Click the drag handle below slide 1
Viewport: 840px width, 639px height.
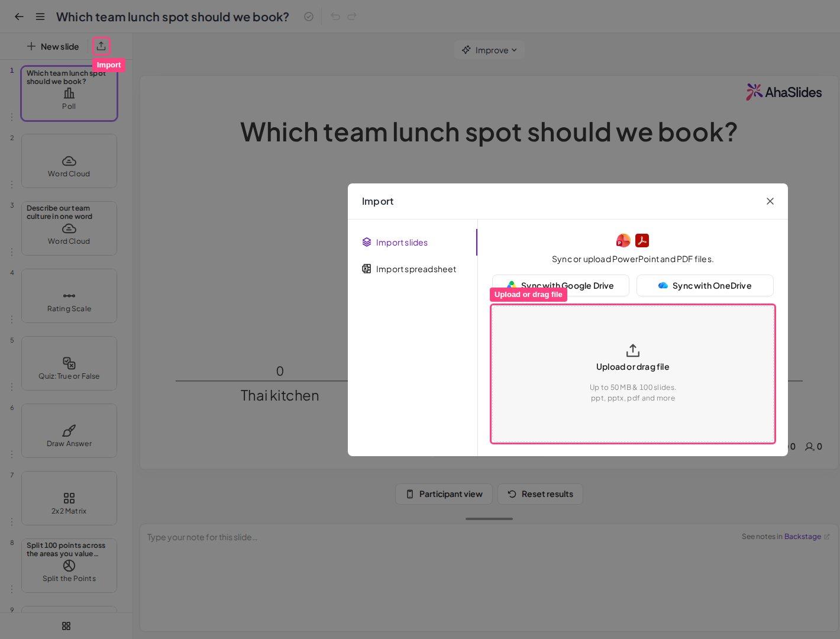click(12, 117)
